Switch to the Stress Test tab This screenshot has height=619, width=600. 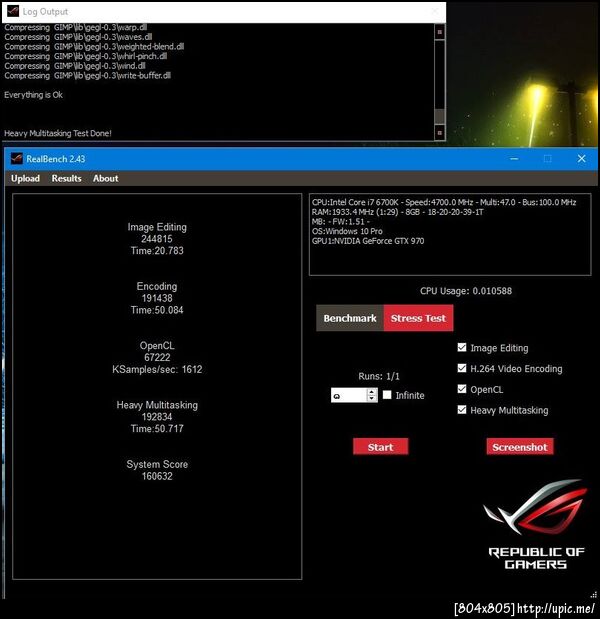(x=418, y=318)
